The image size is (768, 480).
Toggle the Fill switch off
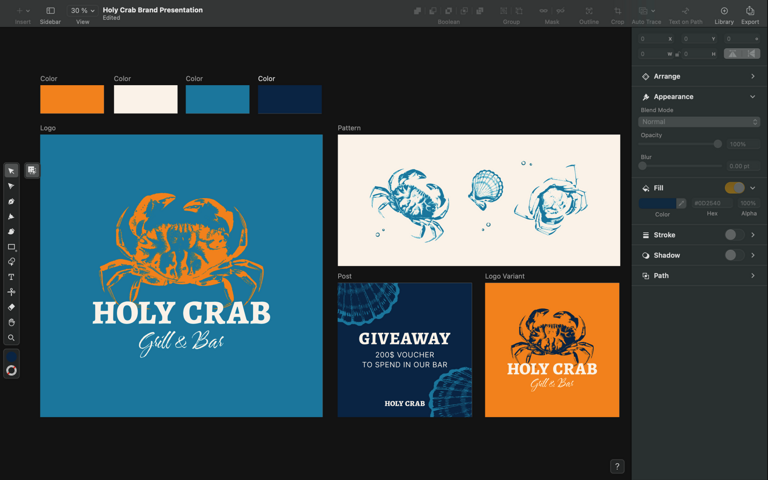click(734, 188)
